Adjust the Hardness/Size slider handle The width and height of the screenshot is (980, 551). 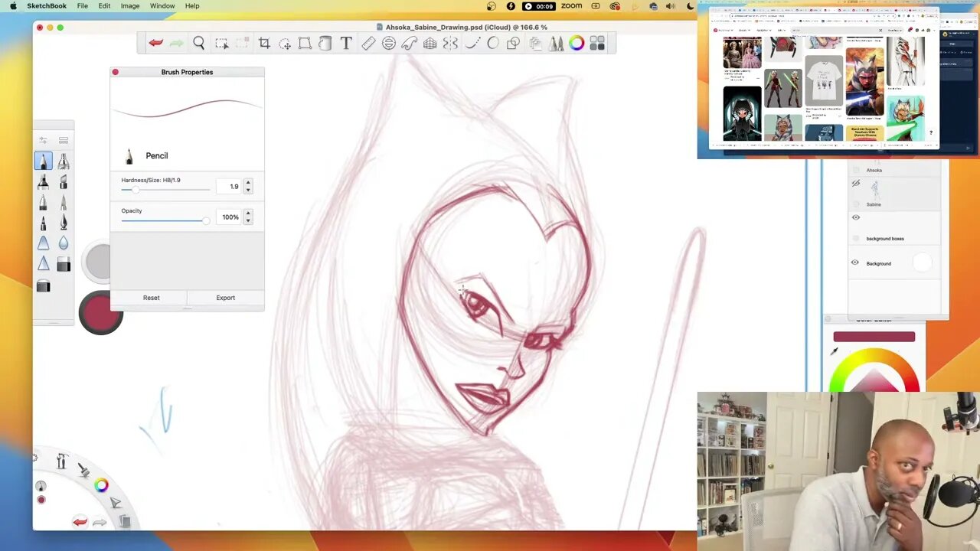tap(136, 189)
